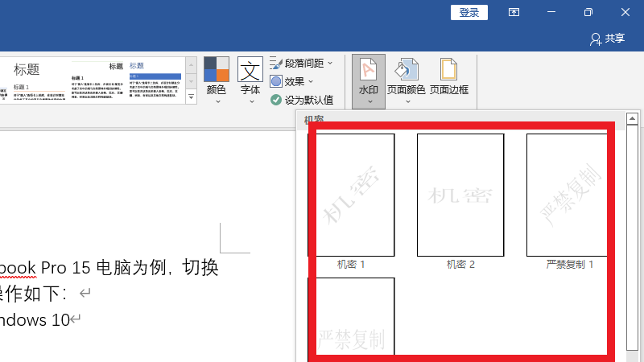Click the 页面颜色 (Page Color) icon
644x362 pixels.
tap(406, 71)
